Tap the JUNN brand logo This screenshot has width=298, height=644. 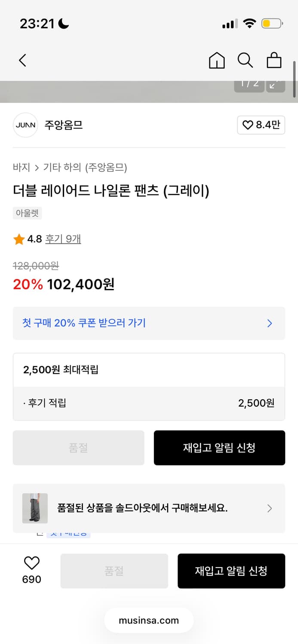click(x=25, y=125)
